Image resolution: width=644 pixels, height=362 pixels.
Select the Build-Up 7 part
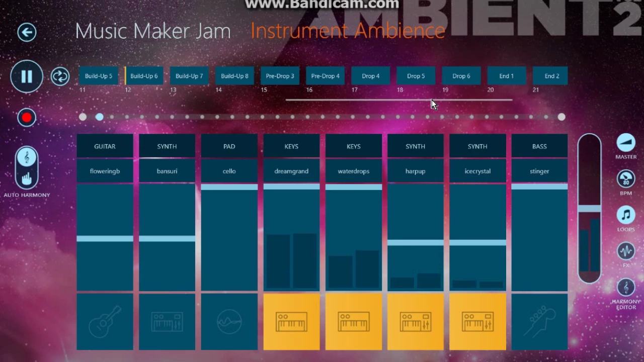[x=189, y=76]
